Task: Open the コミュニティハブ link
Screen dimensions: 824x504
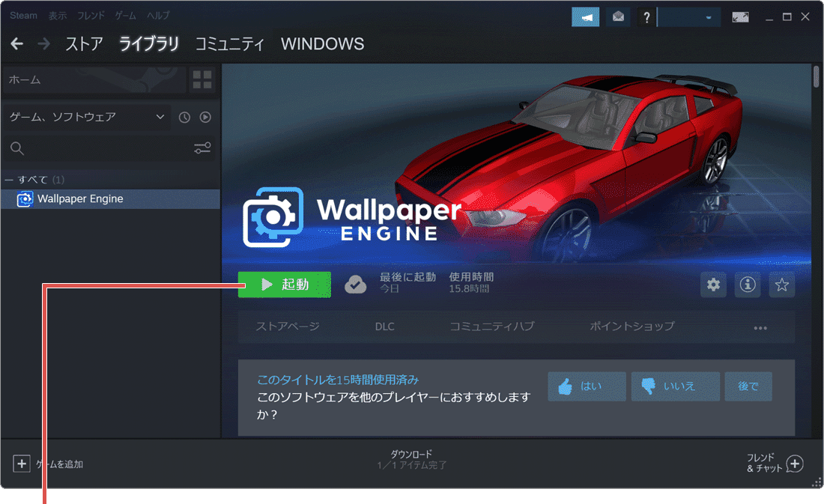Action: pyautogui.click(x=492, y=327)
